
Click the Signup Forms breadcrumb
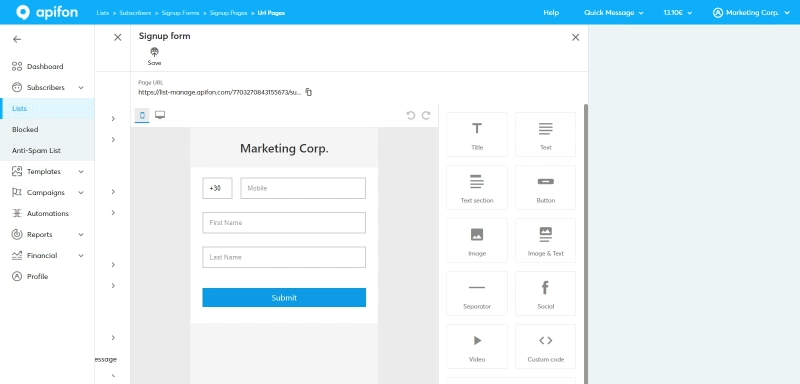pos(180,13)
